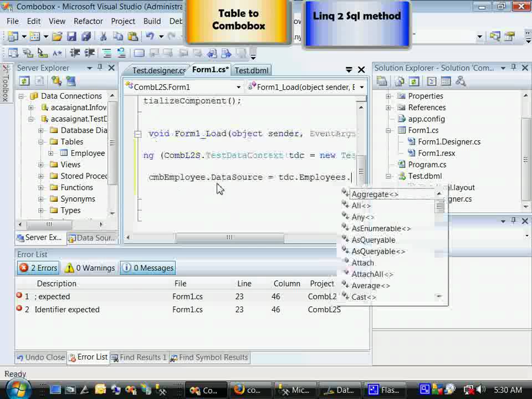
Task: Toggle the 0 Warnings filter button
Action: pos(90,268)
